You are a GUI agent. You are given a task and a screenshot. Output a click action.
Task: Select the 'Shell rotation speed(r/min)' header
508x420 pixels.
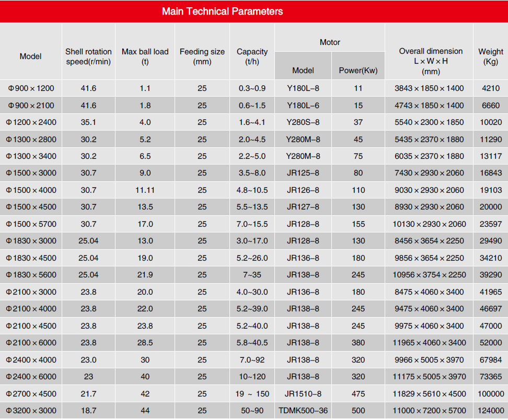[88, 56]
